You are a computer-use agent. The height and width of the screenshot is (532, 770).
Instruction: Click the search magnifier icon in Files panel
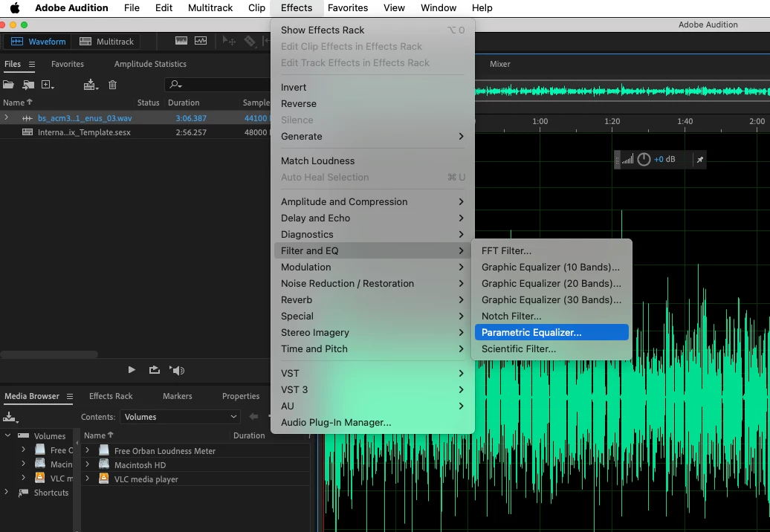[175, 85]
